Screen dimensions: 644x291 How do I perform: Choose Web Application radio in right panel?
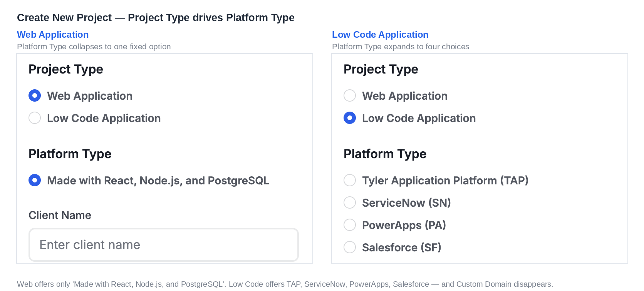(x=350, y=95)
